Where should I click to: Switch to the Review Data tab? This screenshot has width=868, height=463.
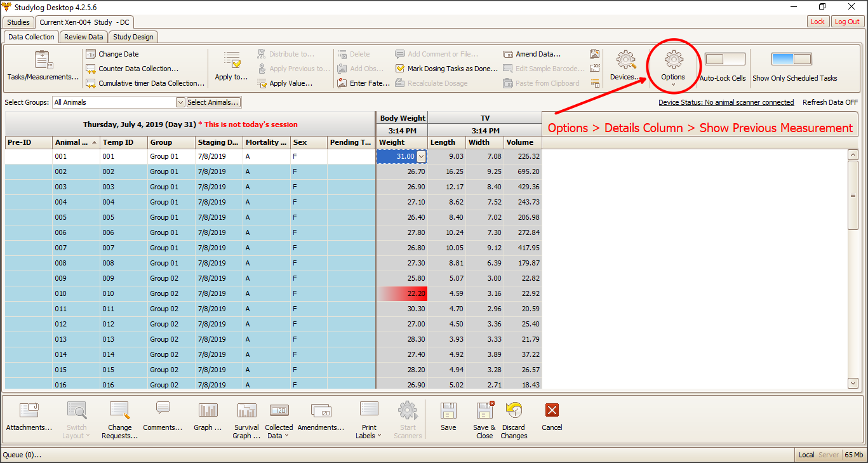click(x=84, y=37)
